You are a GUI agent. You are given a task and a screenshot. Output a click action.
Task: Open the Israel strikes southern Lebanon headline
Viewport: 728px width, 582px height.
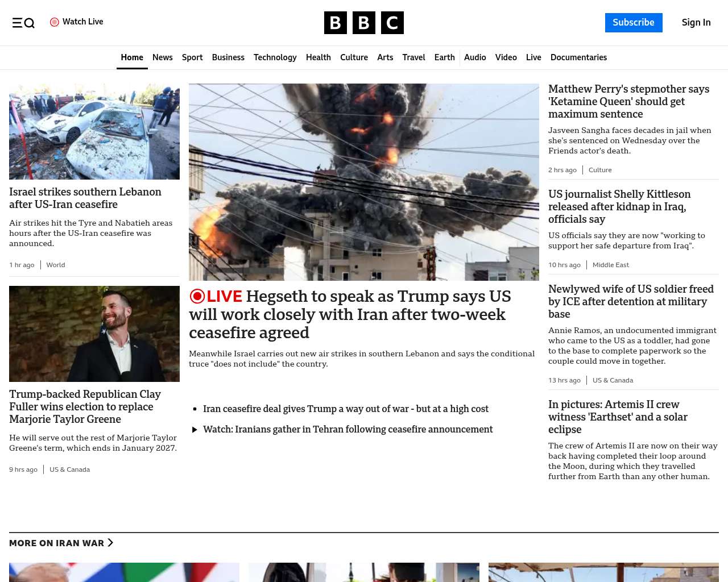(85, 198)
